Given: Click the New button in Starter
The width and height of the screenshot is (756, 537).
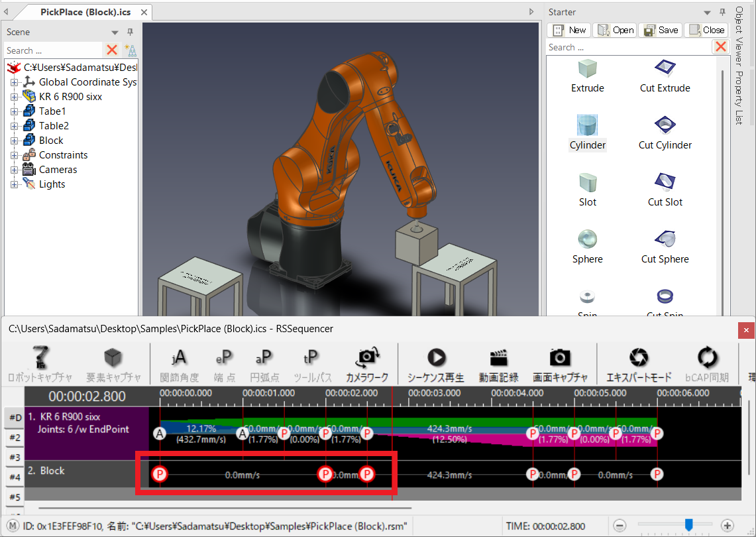Looking at the screenshot, I should (x=569, y=30).
